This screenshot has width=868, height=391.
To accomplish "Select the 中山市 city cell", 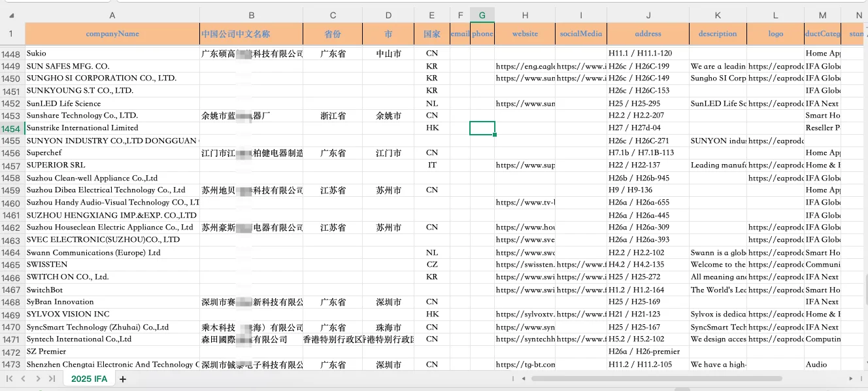I will (x=389, y=54).
